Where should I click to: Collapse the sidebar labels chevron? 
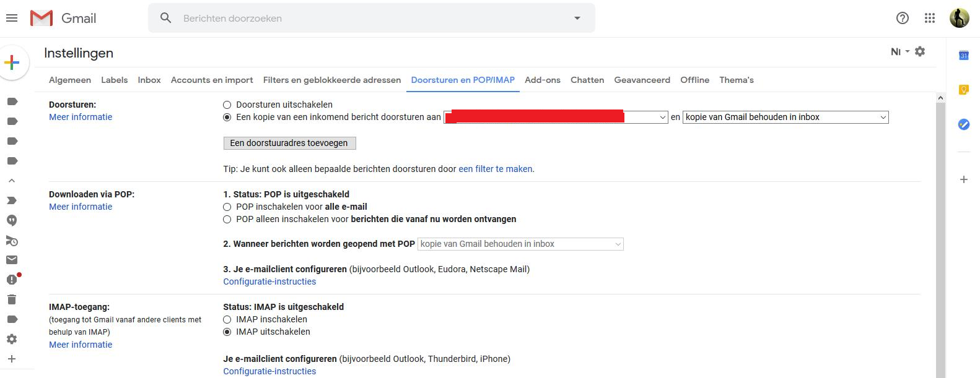[12, 181]
